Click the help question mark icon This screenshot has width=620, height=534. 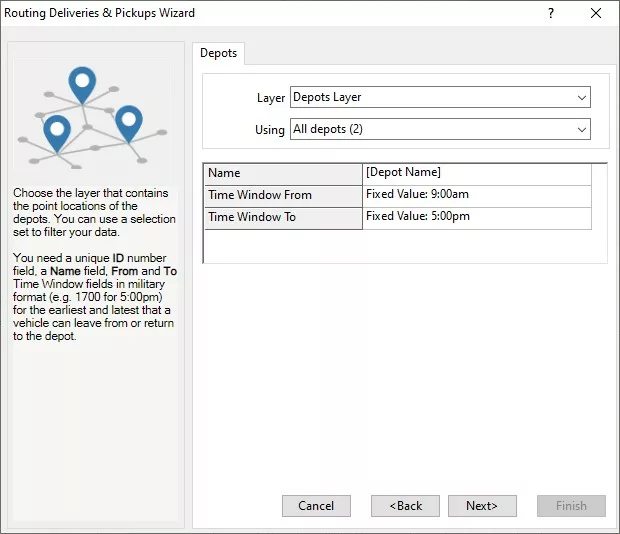[551, 14]
